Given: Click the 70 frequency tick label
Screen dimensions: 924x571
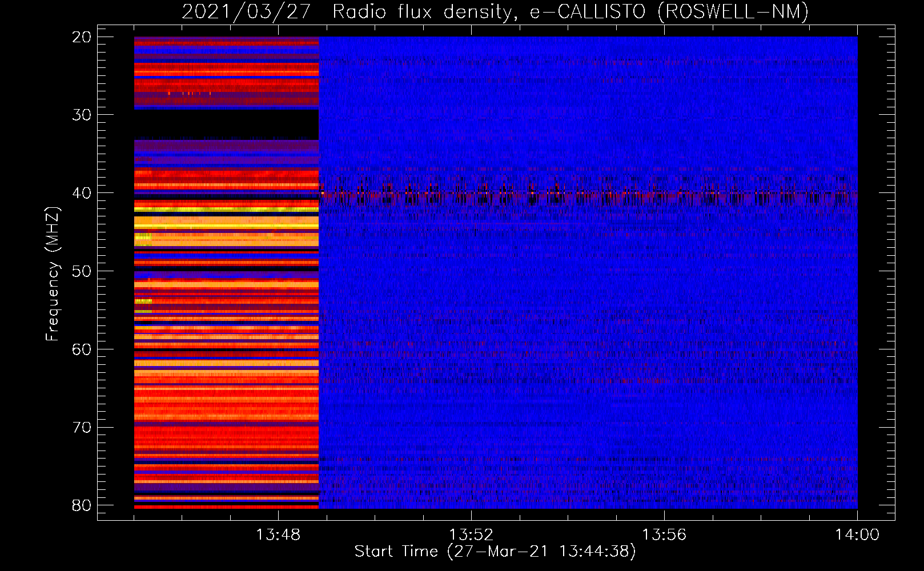Looking at the screenshot, I should (82, 428).
